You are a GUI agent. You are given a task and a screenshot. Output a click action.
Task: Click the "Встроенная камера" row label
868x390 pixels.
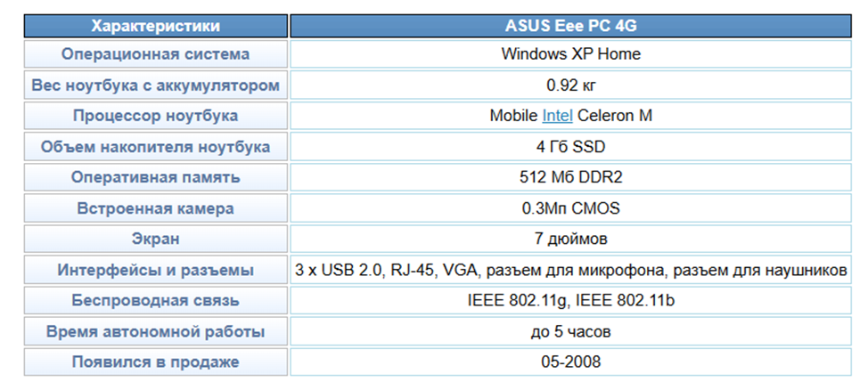point(156,208)
